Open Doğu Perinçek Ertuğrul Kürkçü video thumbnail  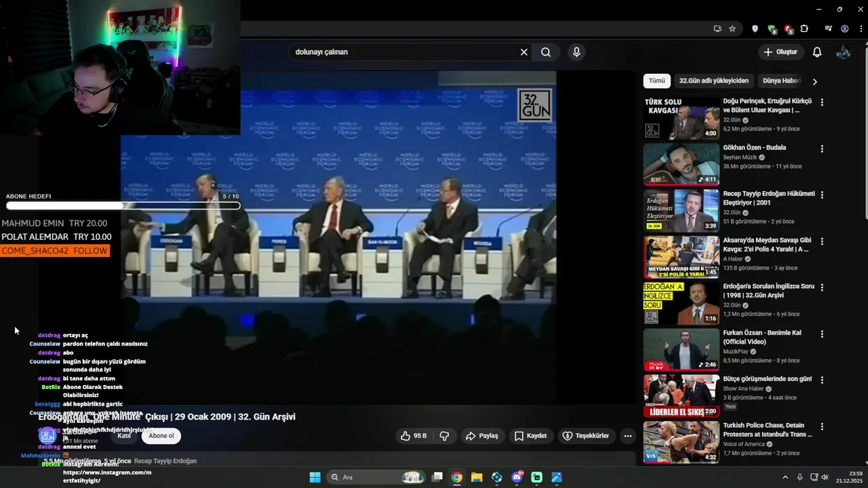[682, 118]
